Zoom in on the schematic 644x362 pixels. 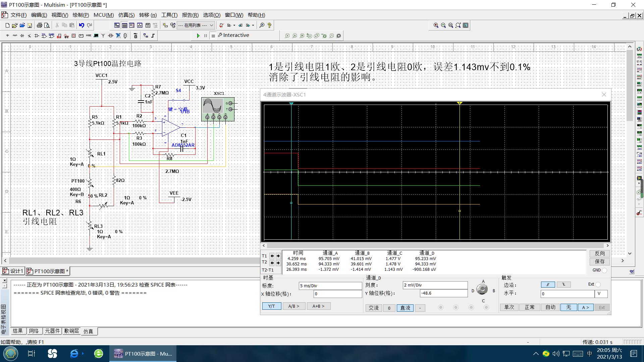[436, 25]
